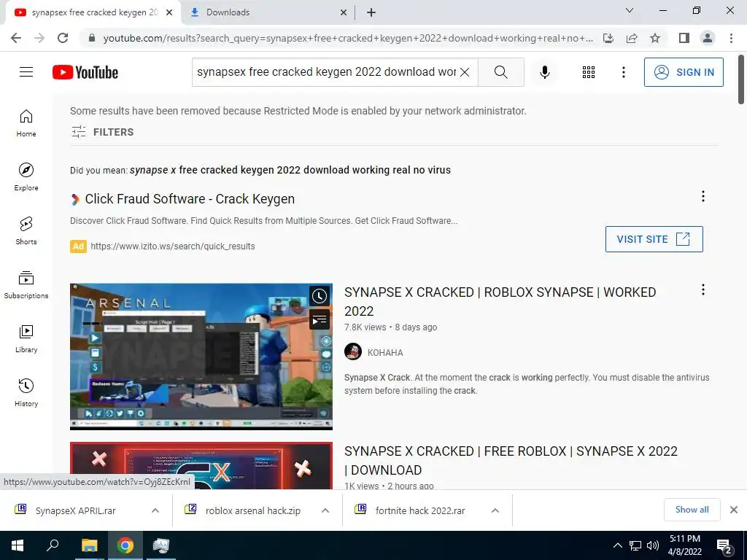Click ad URL izito.ws link
Screen dimensions: 747x560
[x=172, y=246]
